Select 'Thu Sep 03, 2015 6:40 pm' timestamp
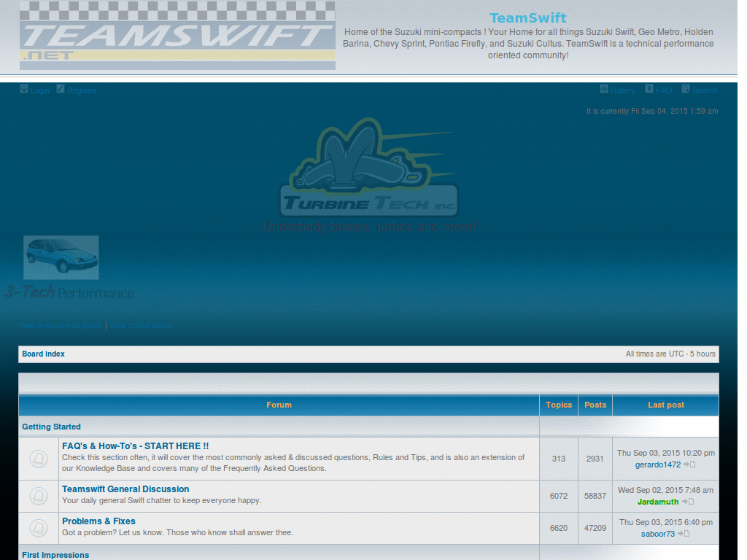Viewport: 747px width, 560px height. 666,522
